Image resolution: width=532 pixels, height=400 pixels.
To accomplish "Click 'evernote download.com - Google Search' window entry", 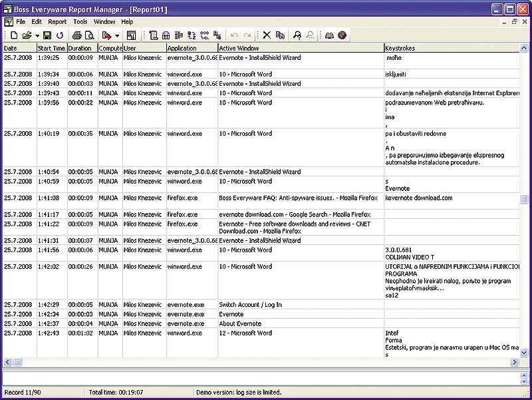I will [x=295, y=214].
